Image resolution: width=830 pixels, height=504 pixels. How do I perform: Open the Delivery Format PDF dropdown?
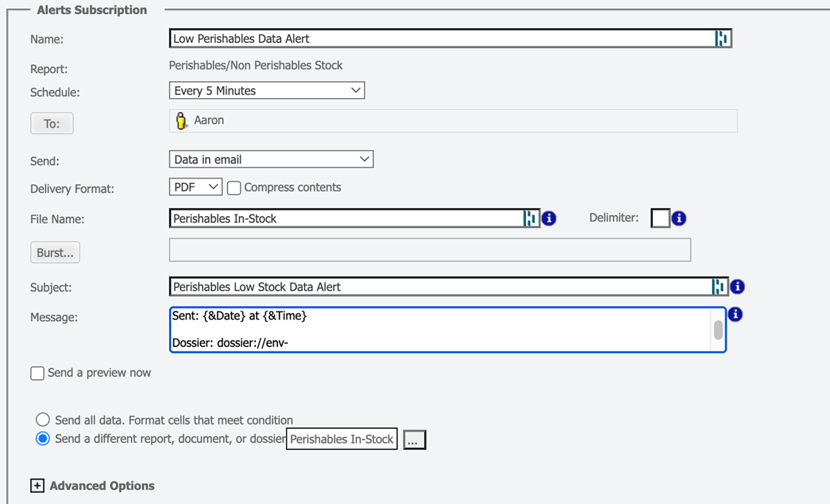pos(195,187)
